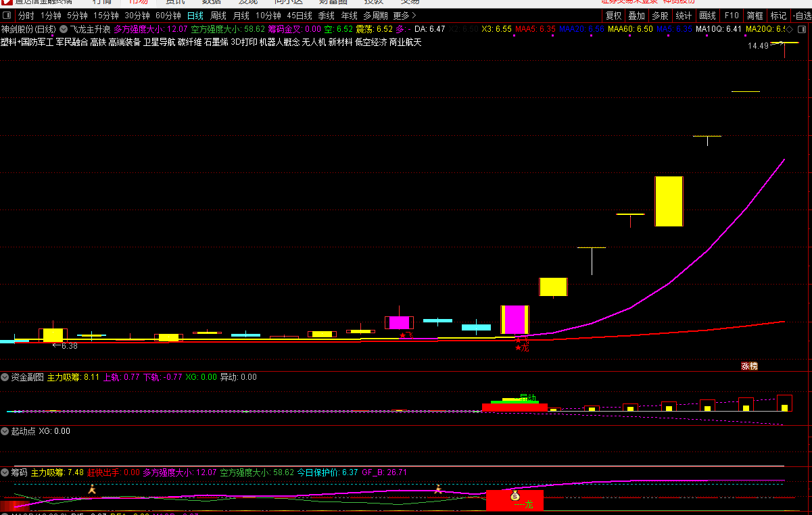Viewport: 812px width, 515px height.
Task: Switch to 年线 period
Action: [x=349, y=16]
